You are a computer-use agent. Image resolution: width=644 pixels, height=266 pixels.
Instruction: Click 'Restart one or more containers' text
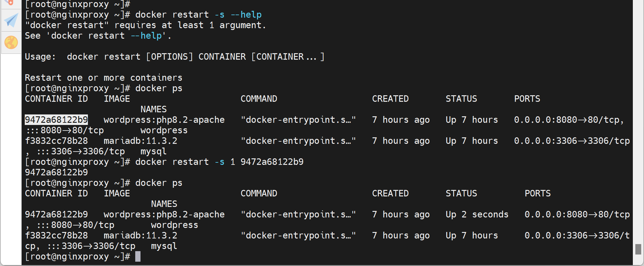coord(103,78)
